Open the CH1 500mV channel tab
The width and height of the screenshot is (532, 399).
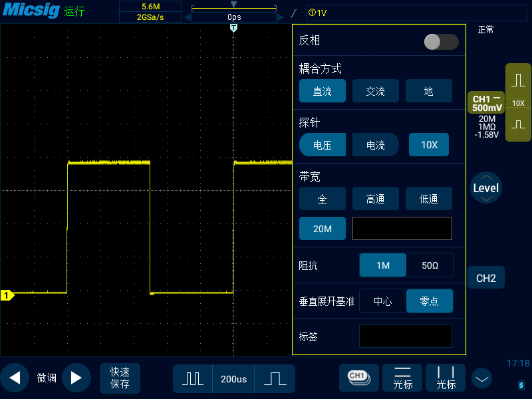point(487,103)
